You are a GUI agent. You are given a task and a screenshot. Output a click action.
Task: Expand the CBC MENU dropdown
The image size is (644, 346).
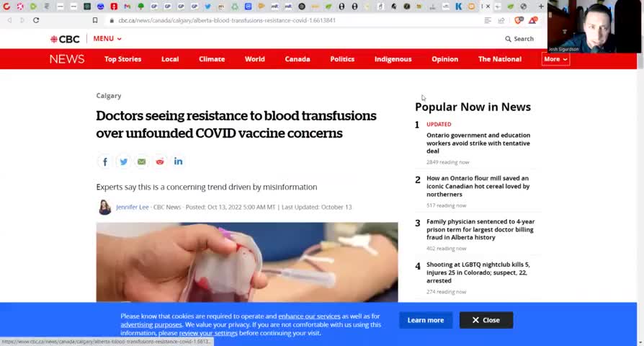point(107,39)
